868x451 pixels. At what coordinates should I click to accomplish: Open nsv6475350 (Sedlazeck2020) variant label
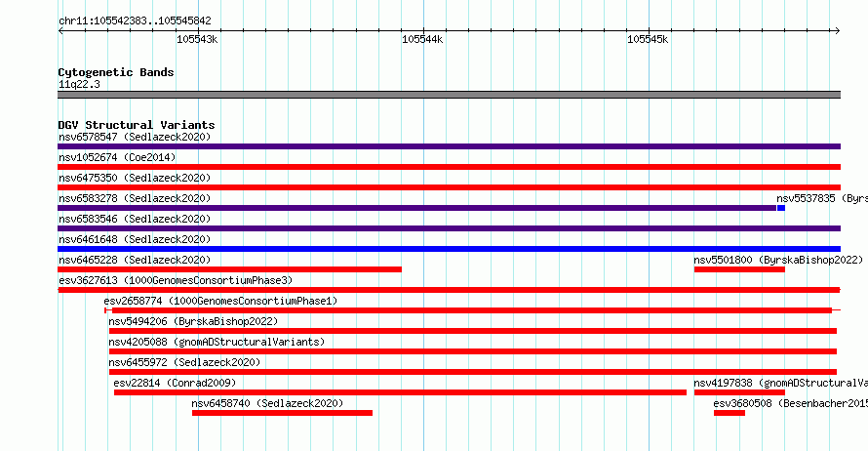coord(135,178)
